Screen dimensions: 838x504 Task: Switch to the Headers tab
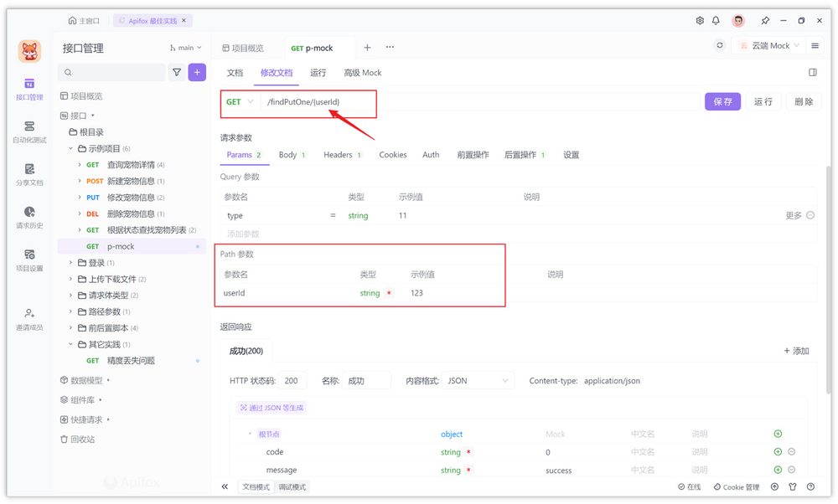(x=339, y=155)
